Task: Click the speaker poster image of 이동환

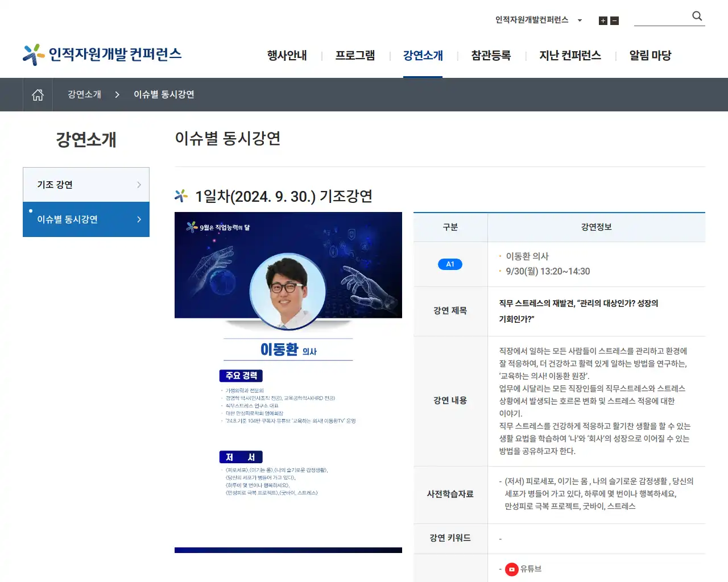Action: (288, 383)
